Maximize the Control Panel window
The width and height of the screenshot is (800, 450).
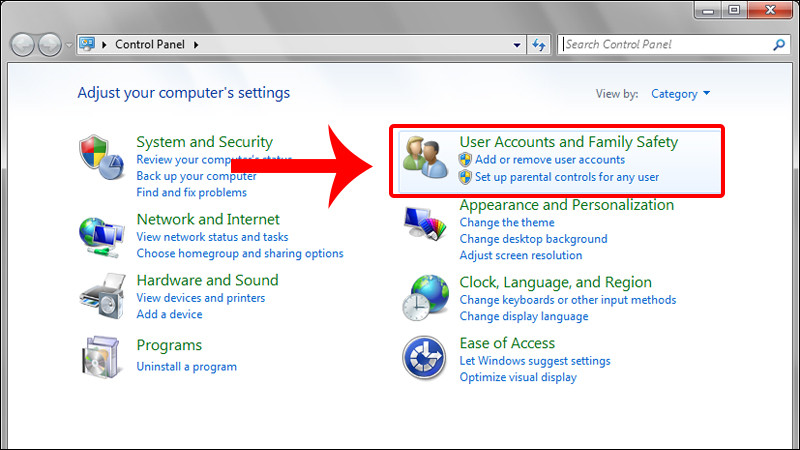tap(734, 10)
